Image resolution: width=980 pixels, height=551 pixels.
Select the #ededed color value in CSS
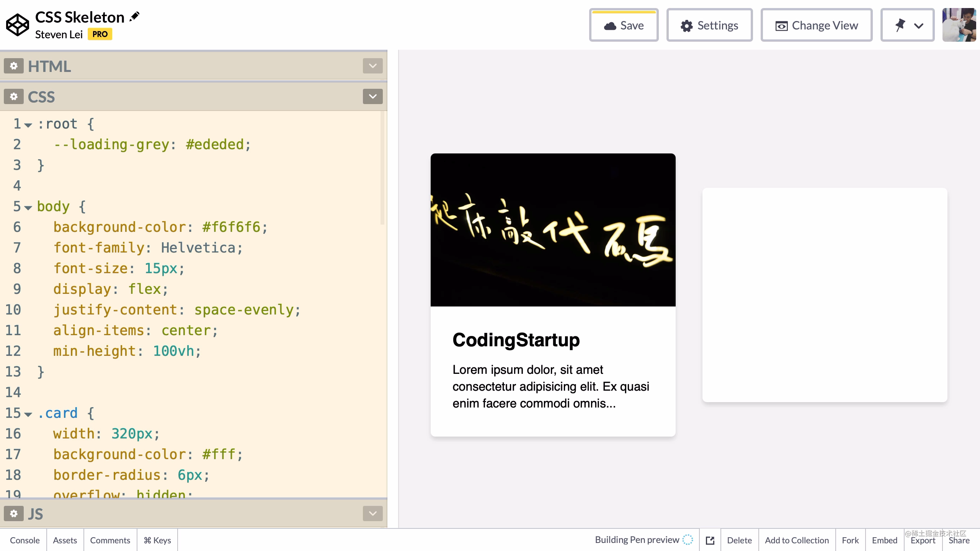pos(214,144)
